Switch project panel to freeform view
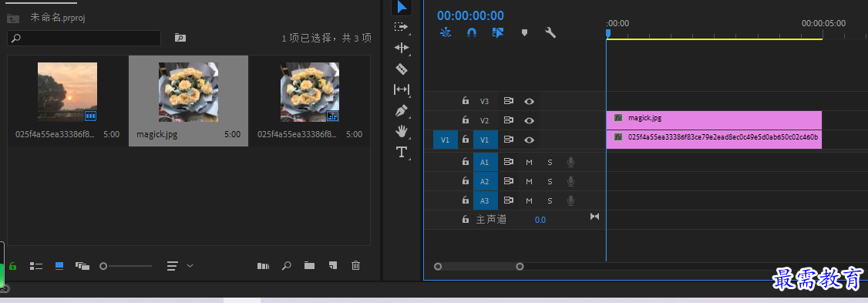868x303 pixels. [82, 266]
